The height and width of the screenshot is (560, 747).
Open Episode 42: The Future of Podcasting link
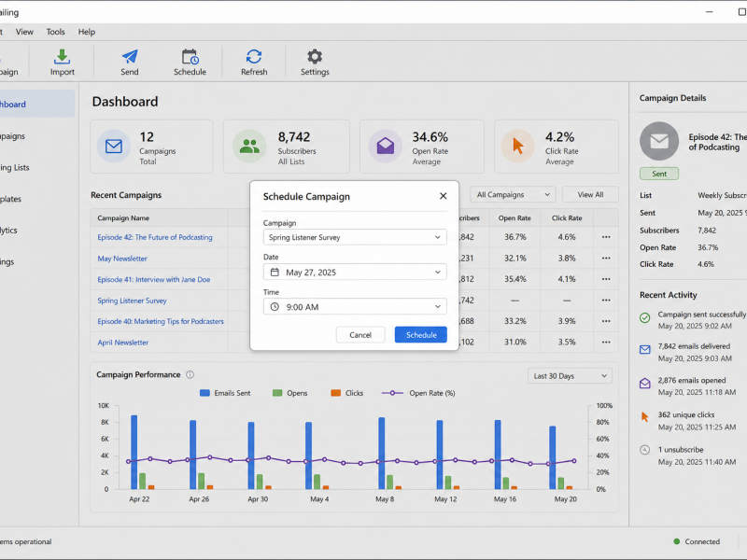pyautogui.click(x=155, y=237)
